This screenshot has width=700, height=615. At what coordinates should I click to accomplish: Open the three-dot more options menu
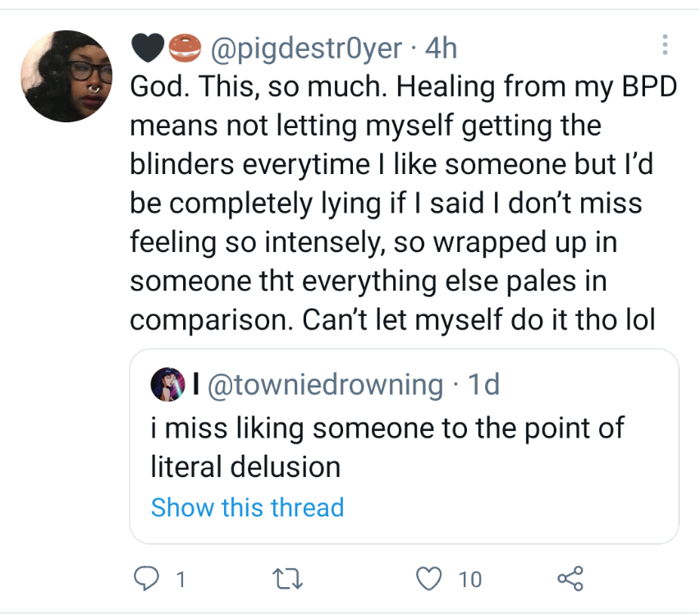[666, 46]
